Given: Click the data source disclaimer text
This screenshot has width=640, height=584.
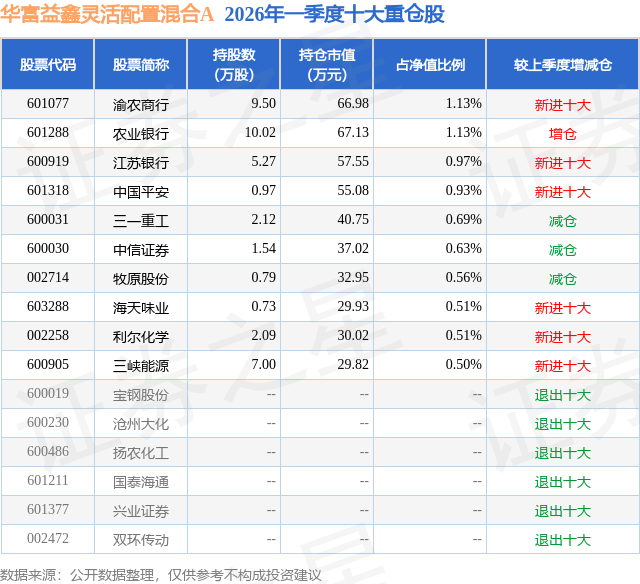Looking at the screenshot, I should (161, 575).
